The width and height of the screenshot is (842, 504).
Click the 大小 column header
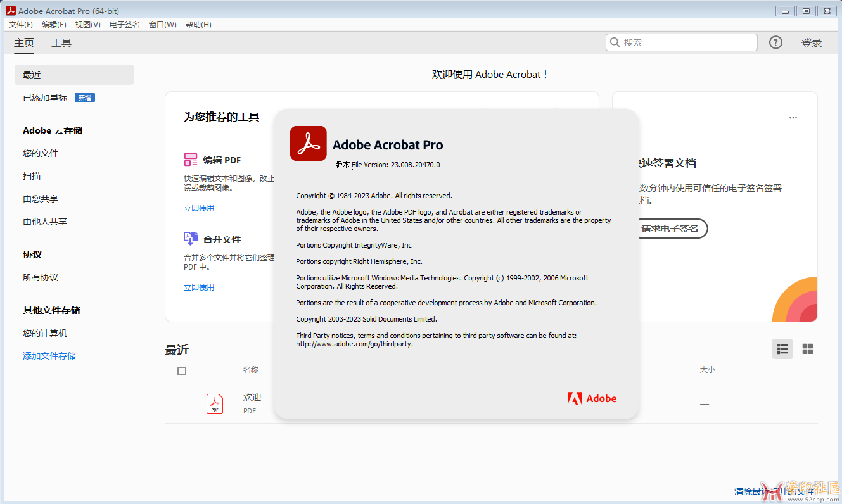coord(708,369)
